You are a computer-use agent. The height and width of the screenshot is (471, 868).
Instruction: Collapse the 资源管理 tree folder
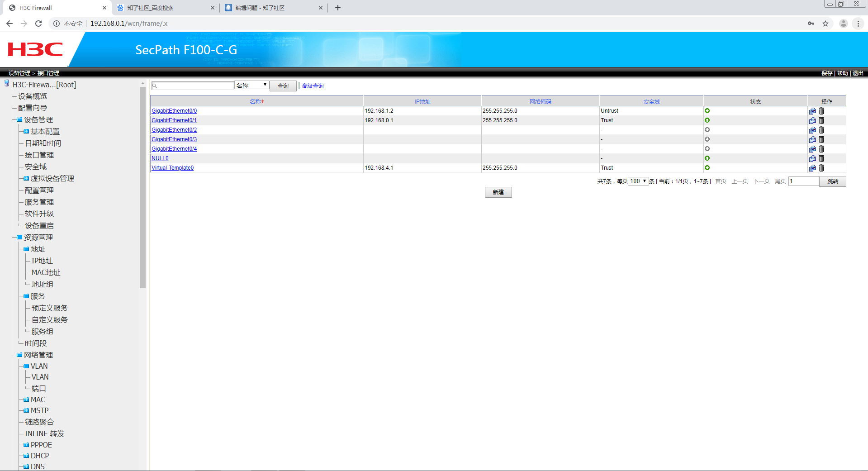coord(19,238)
